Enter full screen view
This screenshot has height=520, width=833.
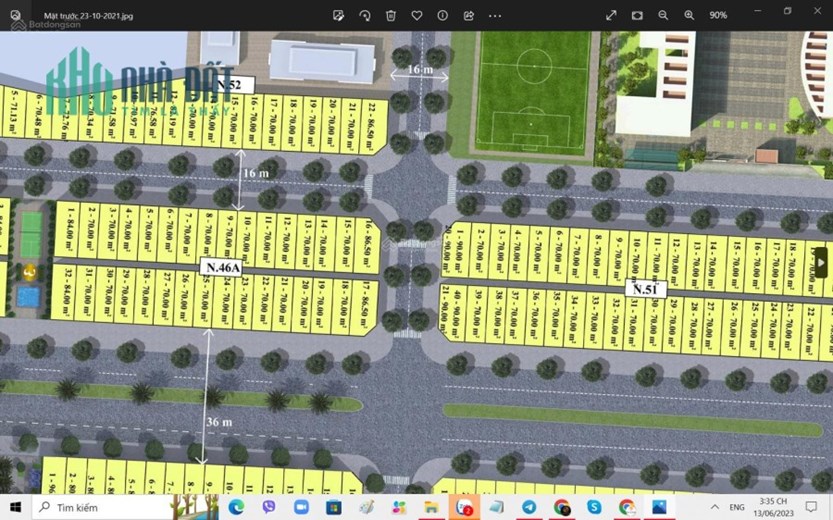[611, 15]
